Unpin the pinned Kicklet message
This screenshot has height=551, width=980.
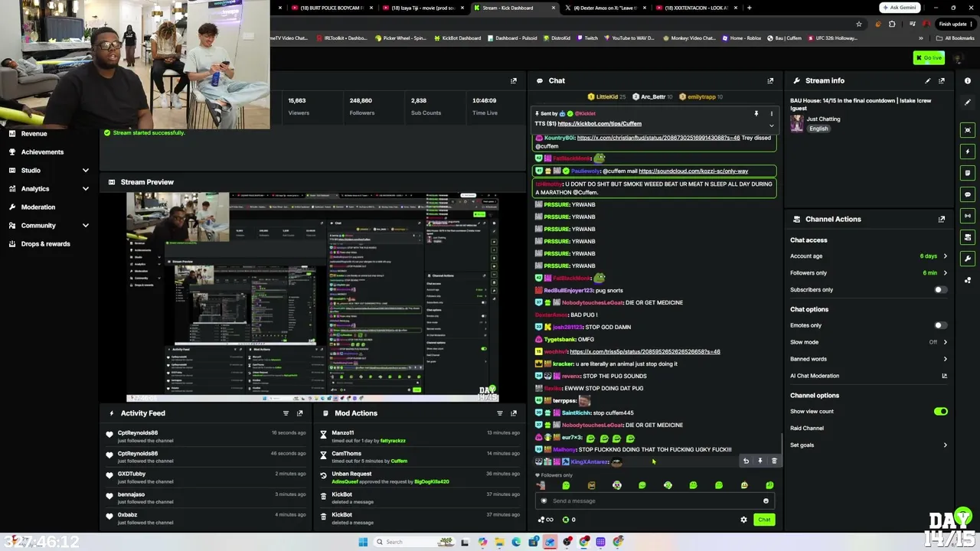coord(756,113)
